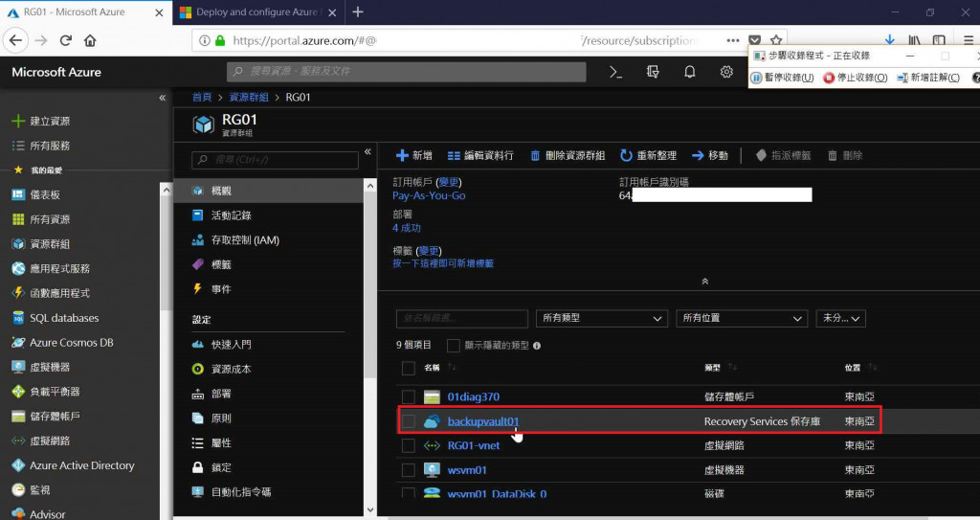The image size is (980, 520).
Task: Collapse the essentials section chevron
Action: click(x=705, y=282)
